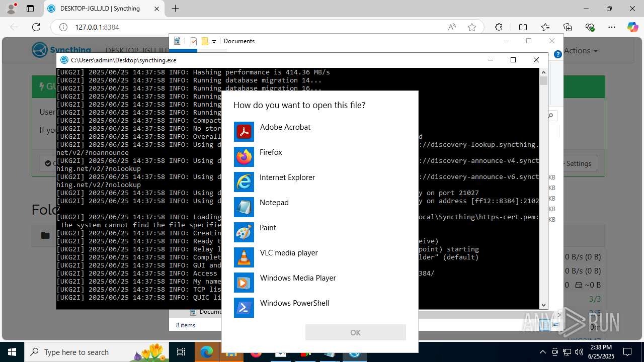Open Edge Settings and more menu
The width and height of the screenshot is (644, 362).
(x=612, y=27)
